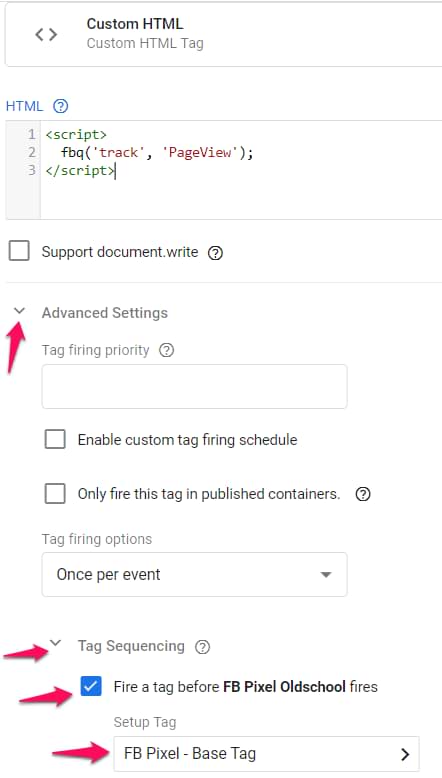The image size is (442, 778).
Task: Click the Custom HTML tag type header
Action: click(223, 34)
